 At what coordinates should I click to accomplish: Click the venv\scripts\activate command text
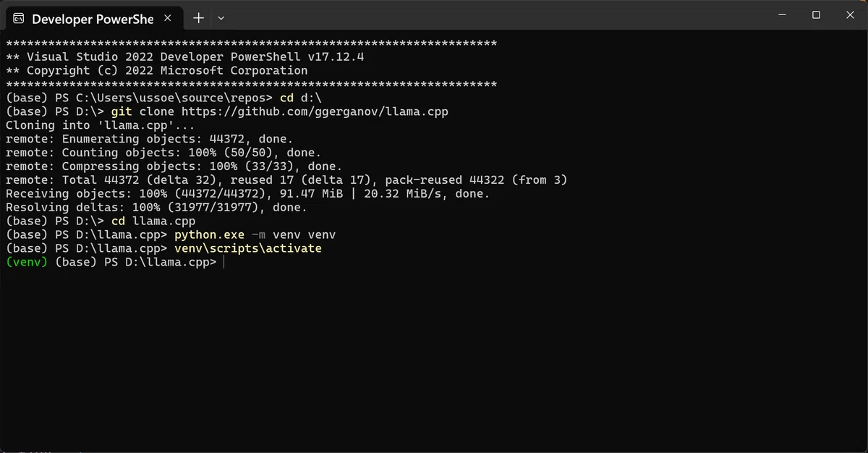click(x=247, y=248)
